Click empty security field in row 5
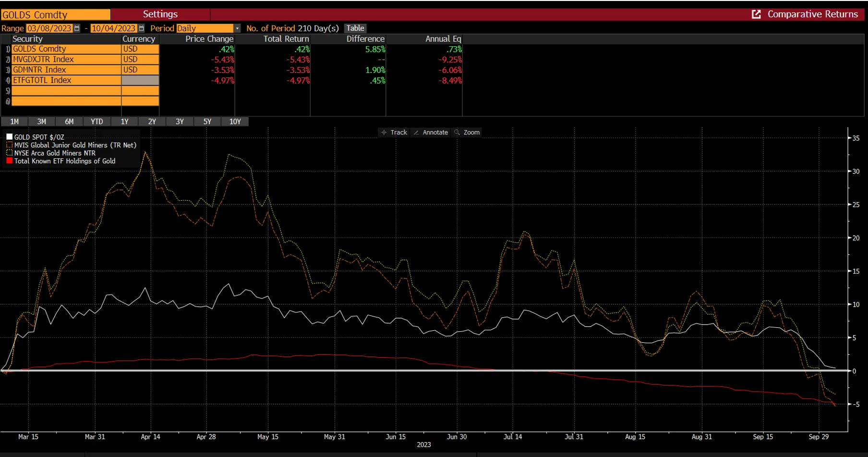Screen dimensions: 868x457 coord(66,91)
